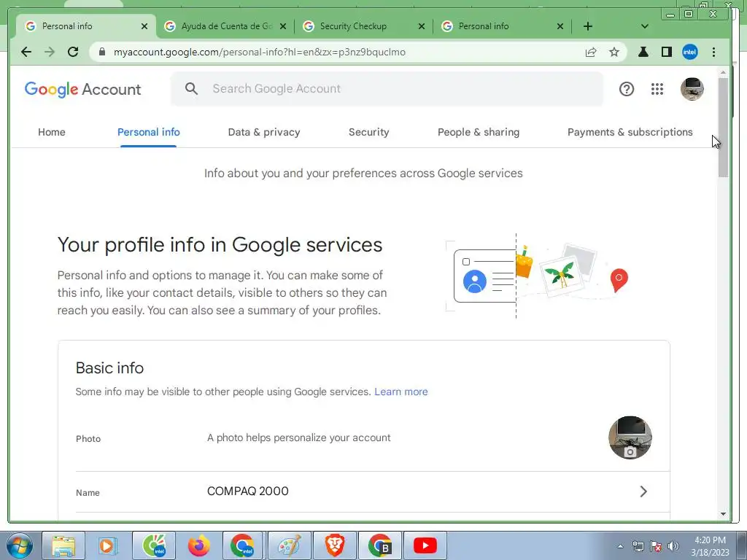This screenshot has height=560, width=747.
Task: Open the network tray icon
Action: [638, 546]
